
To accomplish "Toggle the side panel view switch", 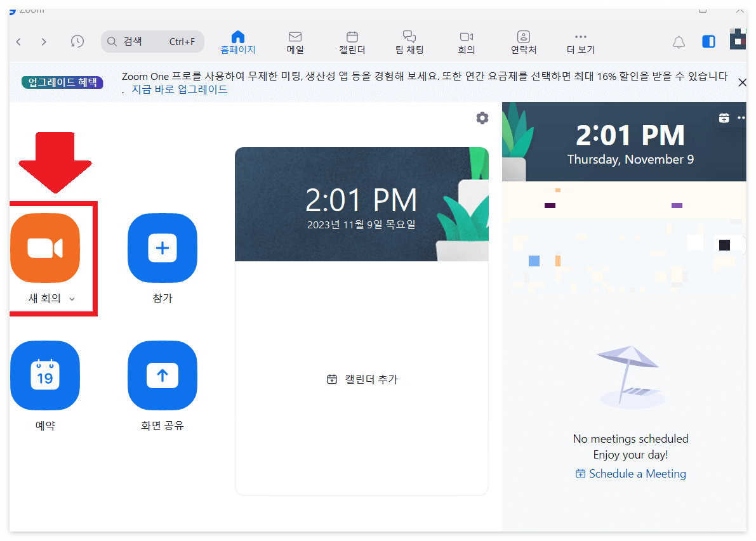I will pyautogui.click(x=708, y=42).
